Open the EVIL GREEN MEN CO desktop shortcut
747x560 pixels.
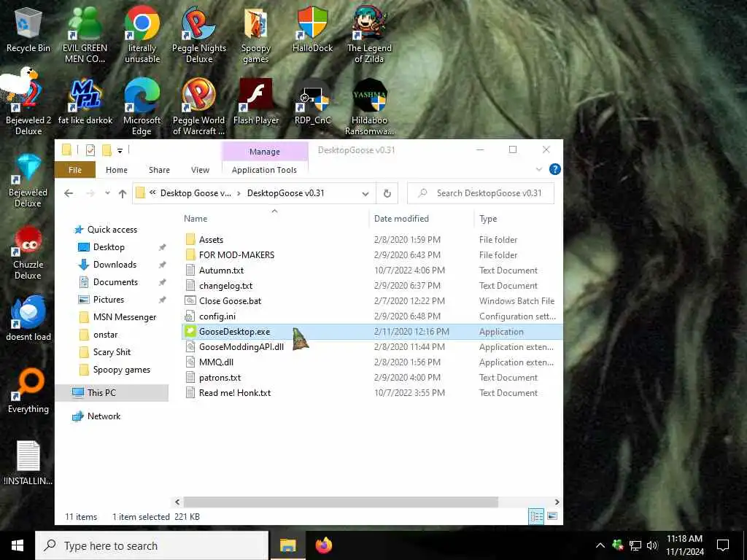[85, 34]
